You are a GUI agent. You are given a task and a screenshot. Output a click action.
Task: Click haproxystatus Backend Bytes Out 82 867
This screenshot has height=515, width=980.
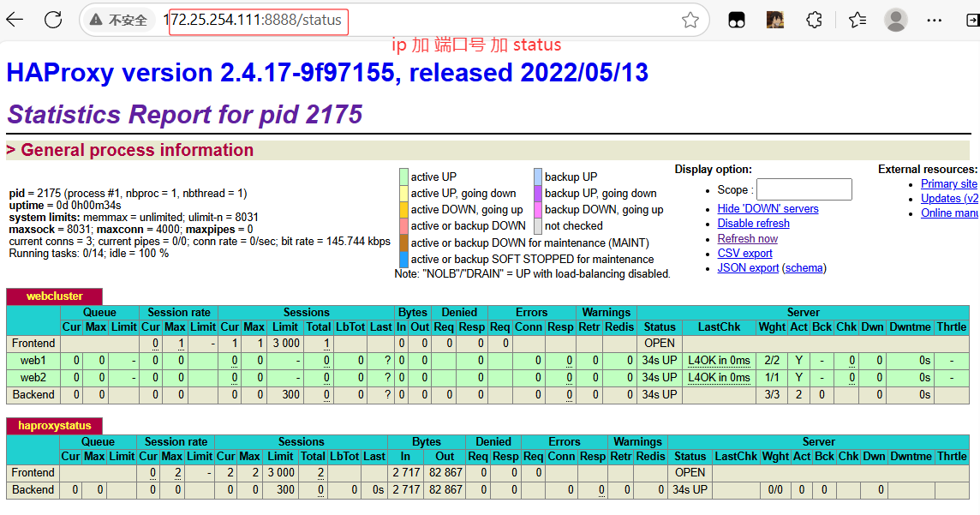click(445, 490)
